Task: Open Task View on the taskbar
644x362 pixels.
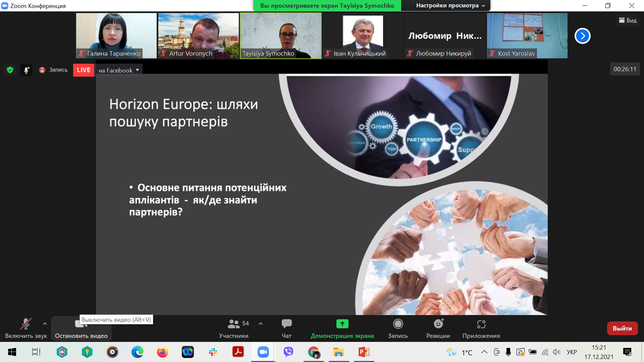Action: click(x=36, y=352)
